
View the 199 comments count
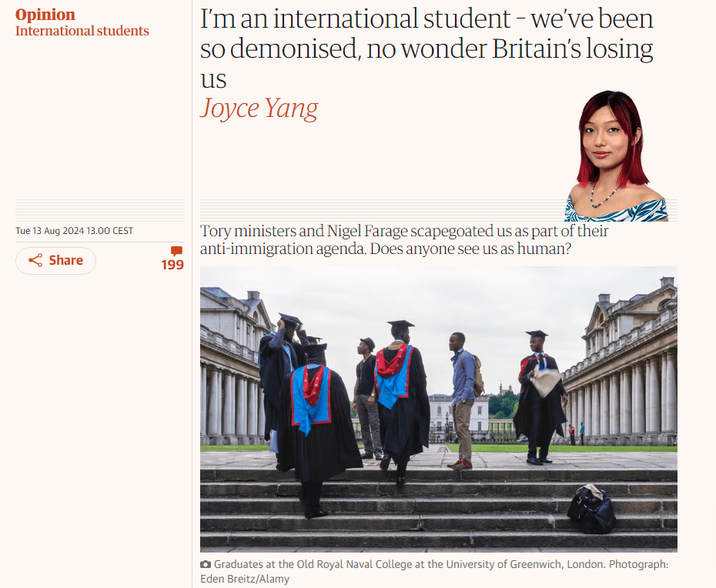(x=172, y=265)
